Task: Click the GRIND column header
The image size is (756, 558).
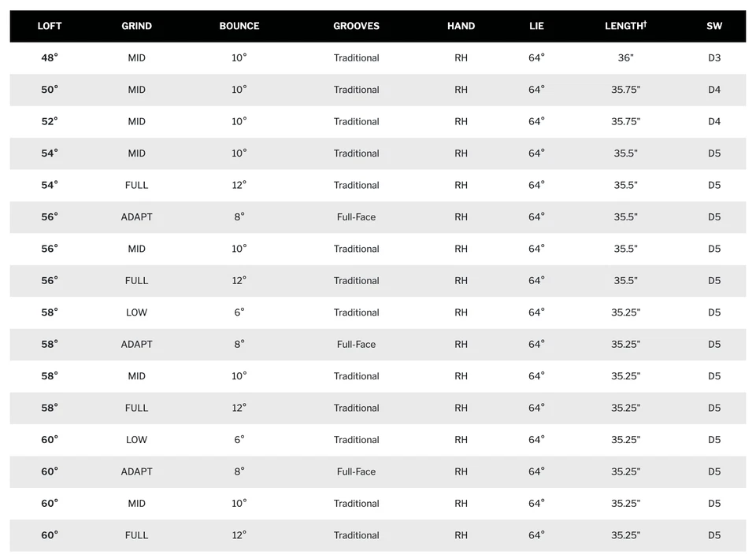Action: point(136,26)
